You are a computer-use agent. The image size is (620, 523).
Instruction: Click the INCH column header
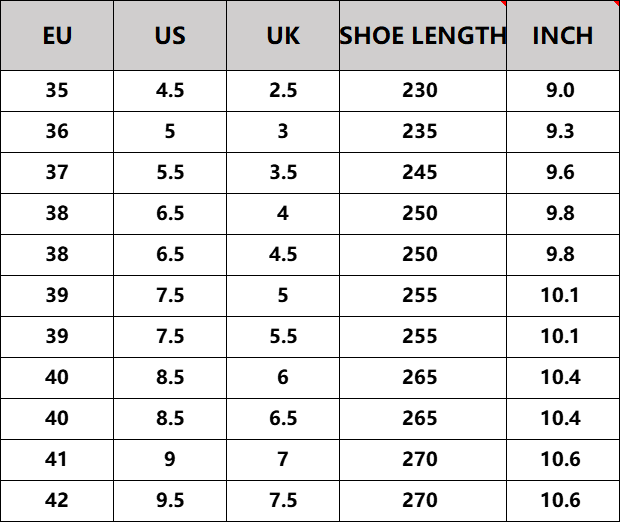click(562, 36)
